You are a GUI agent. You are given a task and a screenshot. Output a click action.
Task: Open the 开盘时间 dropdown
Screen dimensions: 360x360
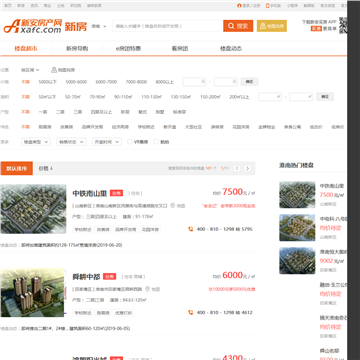pyautogui.click(x=107, y=142)
